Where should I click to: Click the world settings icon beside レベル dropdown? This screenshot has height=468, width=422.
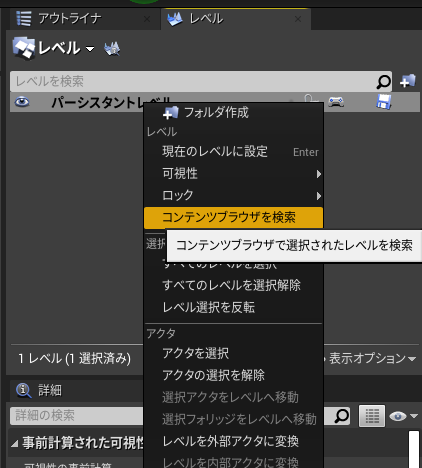coord(112,49)
